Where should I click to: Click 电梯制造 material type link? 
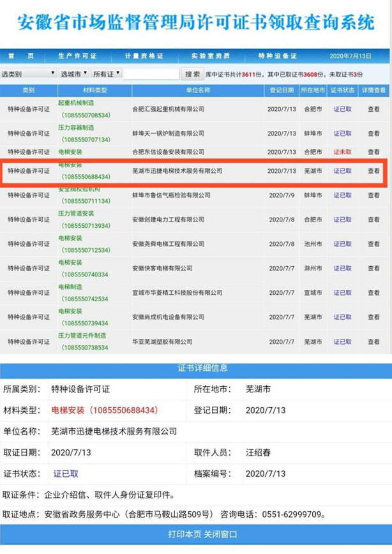pos(70,287)
